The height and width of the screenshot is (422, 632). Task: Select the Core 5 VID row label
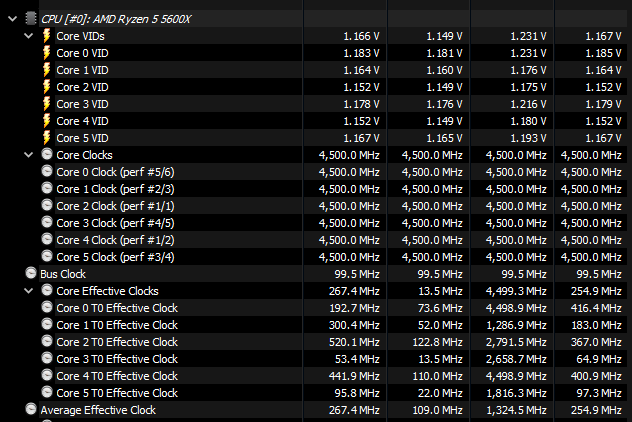click(82, 138)
